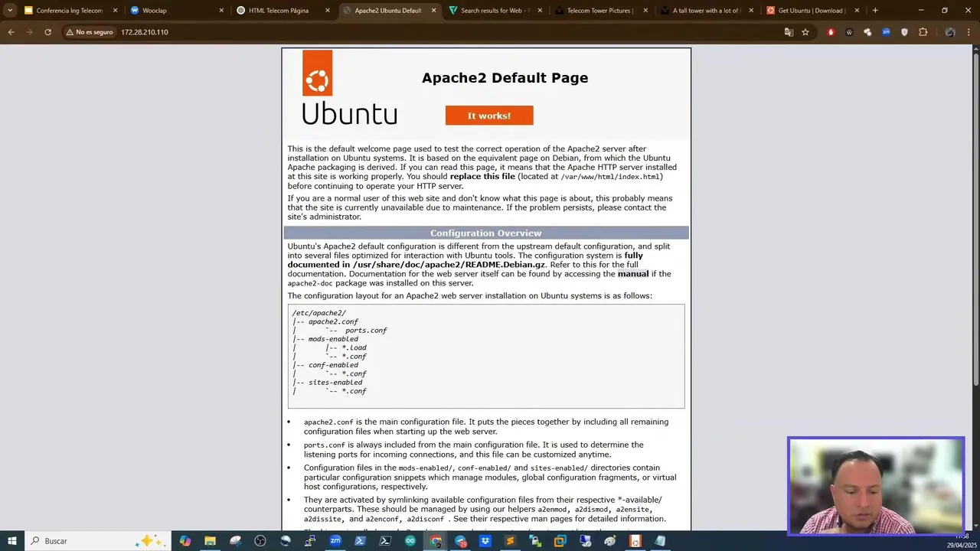Bookmark this page with the star icon
The height and width of the screenshot is (551, 980).
pos(805,32)
